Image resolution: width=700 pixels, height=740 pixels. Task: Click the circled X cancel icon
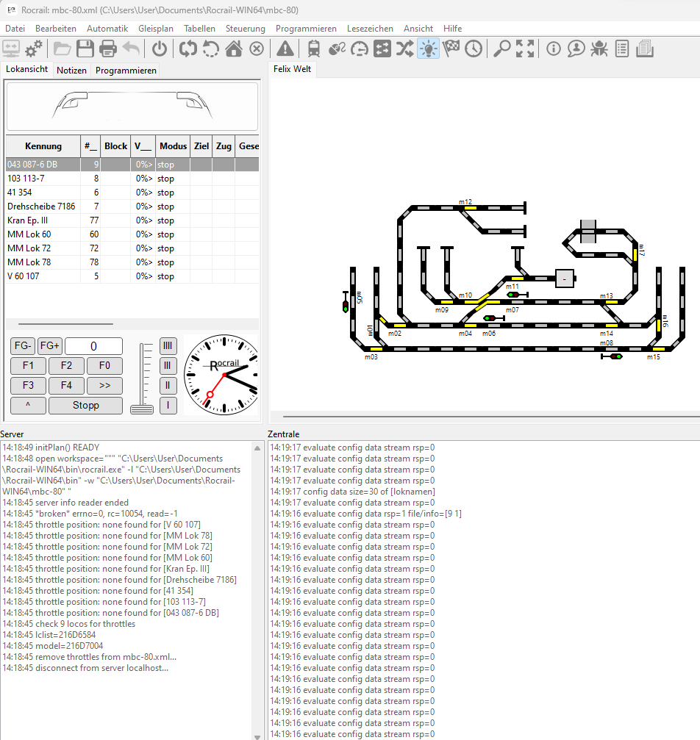(257, 49)
